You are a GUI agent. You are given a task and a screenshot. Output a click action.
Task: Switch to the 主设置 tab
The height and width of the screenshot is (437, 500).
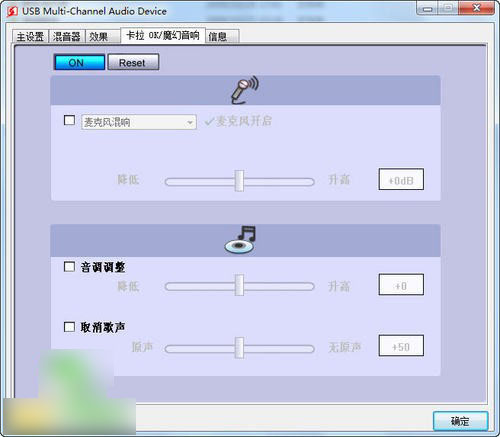tap(30, 36)
